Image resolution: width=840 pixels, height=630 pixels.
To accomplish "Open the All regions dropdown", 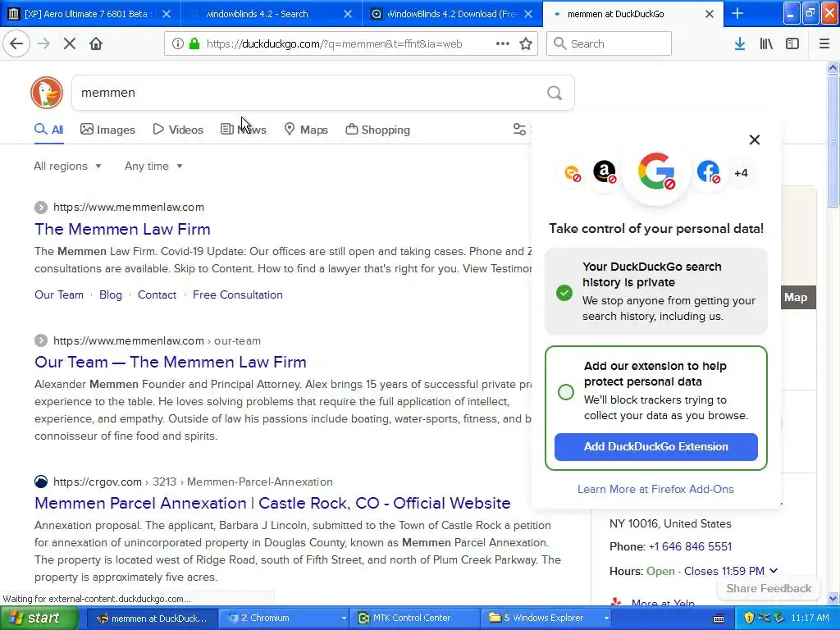I will (67, 166).
